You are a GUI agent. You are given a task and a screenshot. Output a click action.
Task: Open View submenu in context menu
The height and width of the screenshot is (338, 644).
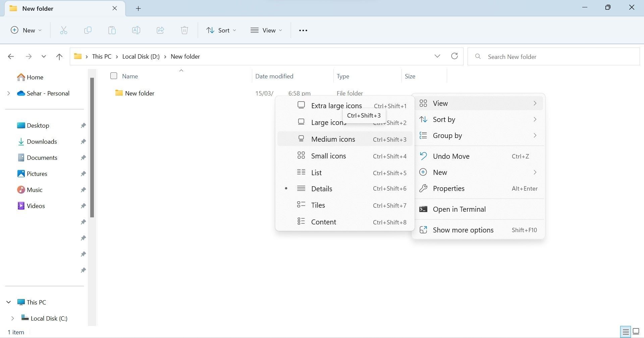(479, 103)
